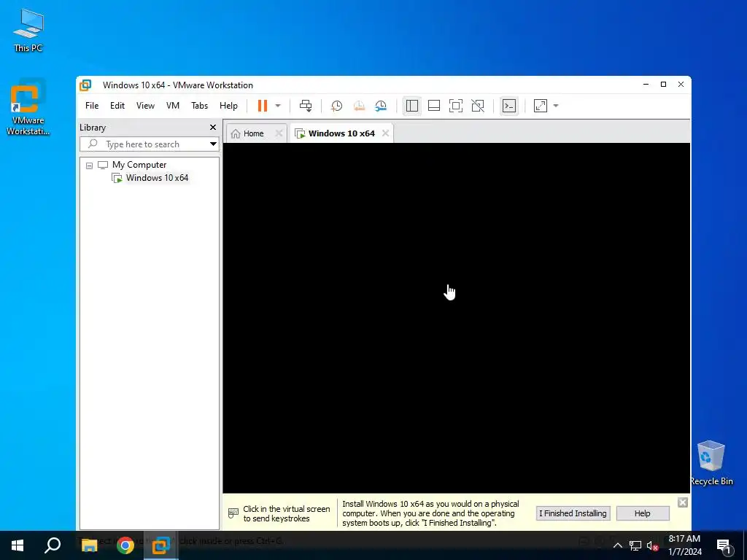Toggle the thumbnail bar view

(434, 106)
